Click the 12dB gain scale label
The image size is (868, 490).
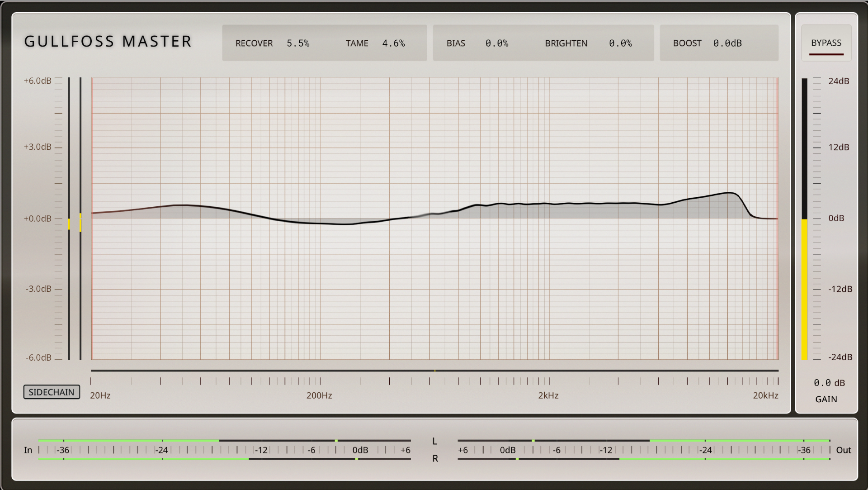[x=839, y=147]
